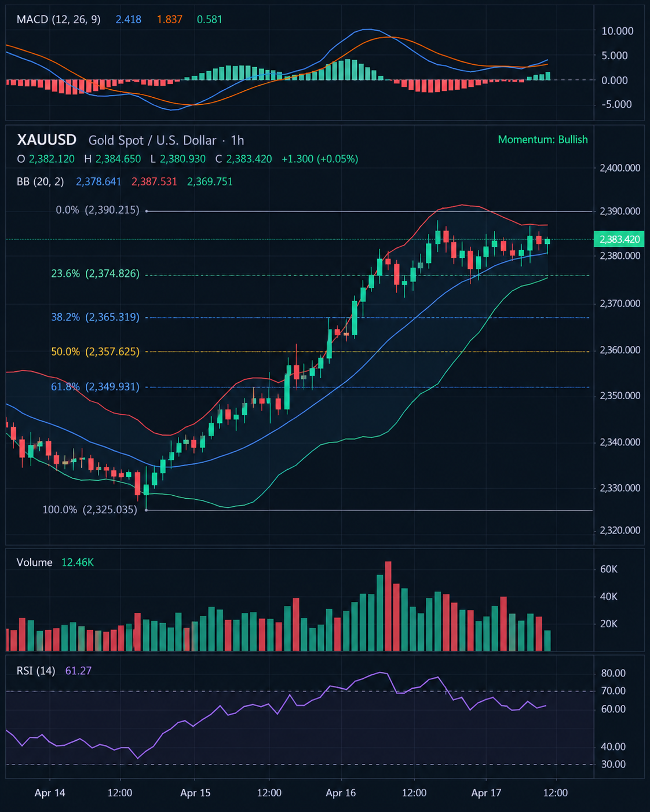Select the MACD (12, 26, 9) indicator label
650x812 pixels.
coord(59,19)
